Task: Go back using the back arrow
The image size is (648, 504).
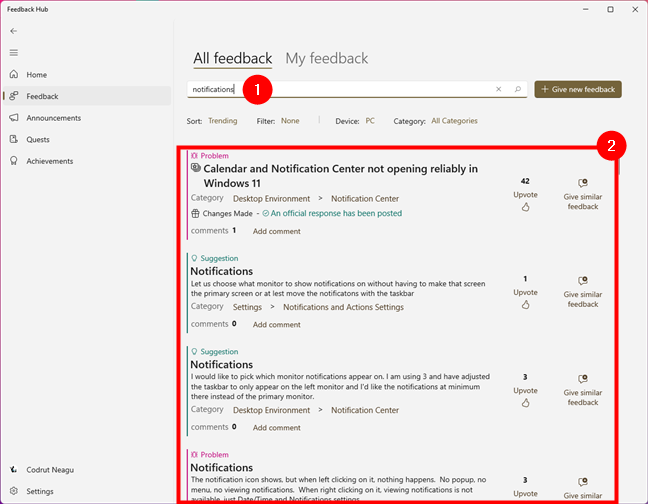Action: coord(14,31)
